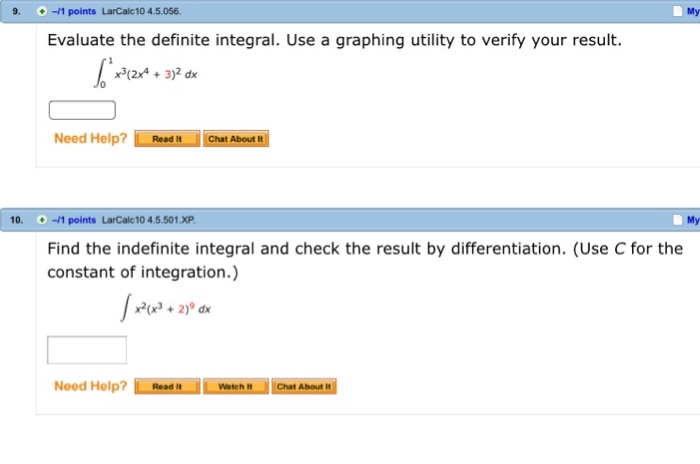
Task: Click the indefinite integral expression in question 10
Action: pos(166,308)
